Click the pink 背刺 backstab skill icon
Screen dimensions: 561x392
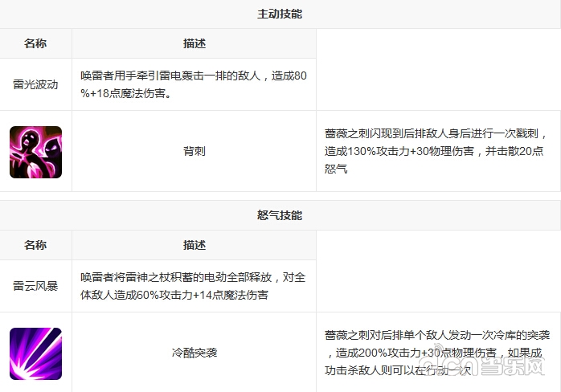pos(36,151)
